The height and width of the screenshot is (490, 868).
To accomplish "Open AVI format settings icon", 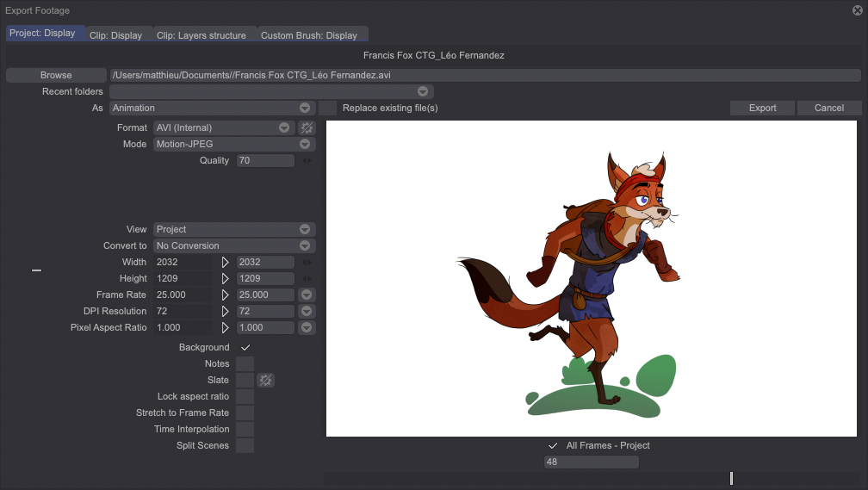I will [307, 128].
